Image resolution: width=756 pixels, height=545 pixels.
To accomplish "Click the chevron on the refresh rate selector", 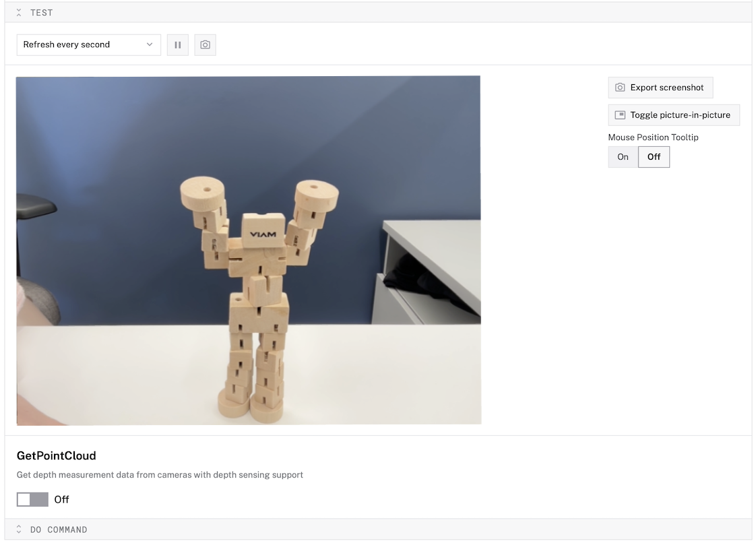I will pyautogui.click(x=150, y=44).
